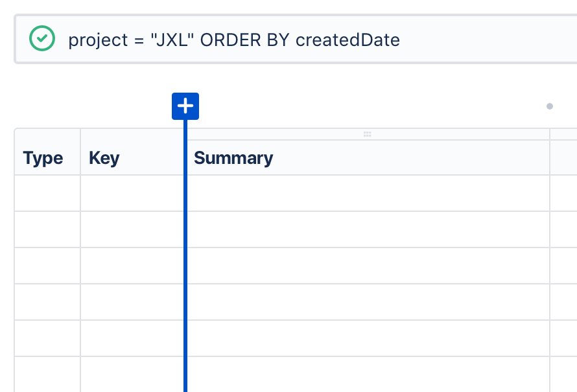Click the green JQL validation checkmark icon

point(42,38)
